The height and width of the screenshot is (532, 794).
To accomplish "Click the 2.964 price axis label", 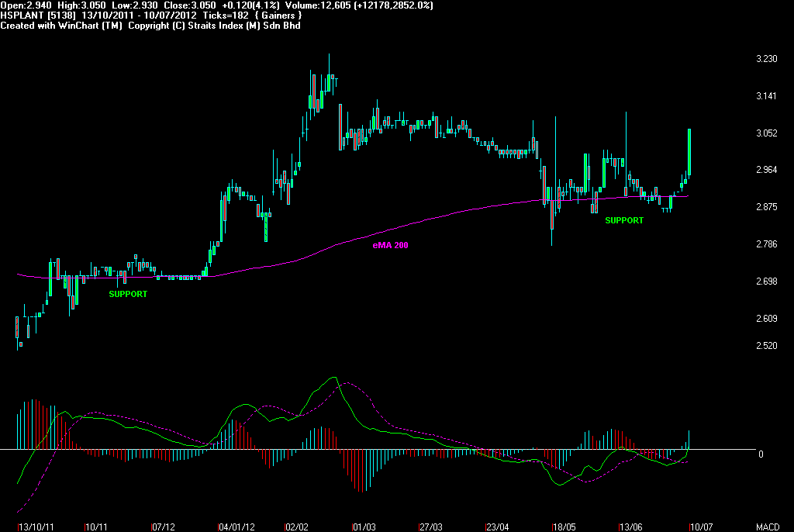I will coord(767,170).
